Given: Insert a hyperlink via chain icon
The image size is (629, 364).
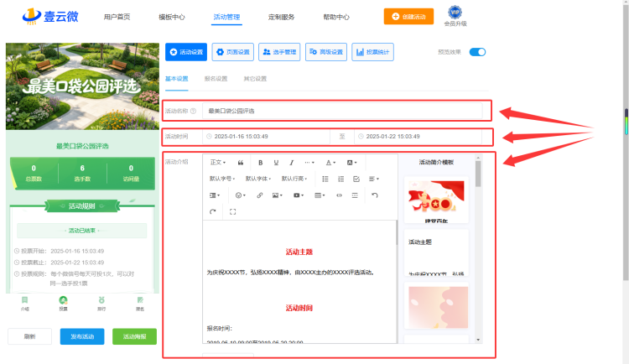Looking at the screenshot, I should point(259,195).
